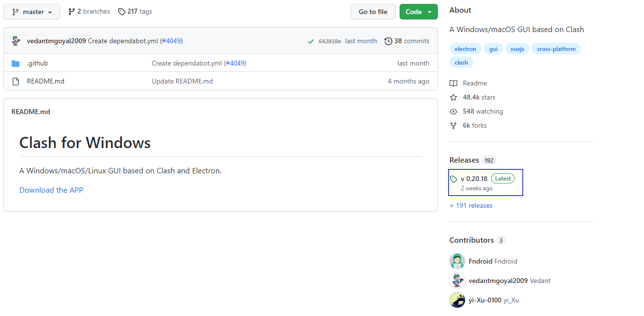
Task: Open the .github folder icon
Action: point(16,64)
